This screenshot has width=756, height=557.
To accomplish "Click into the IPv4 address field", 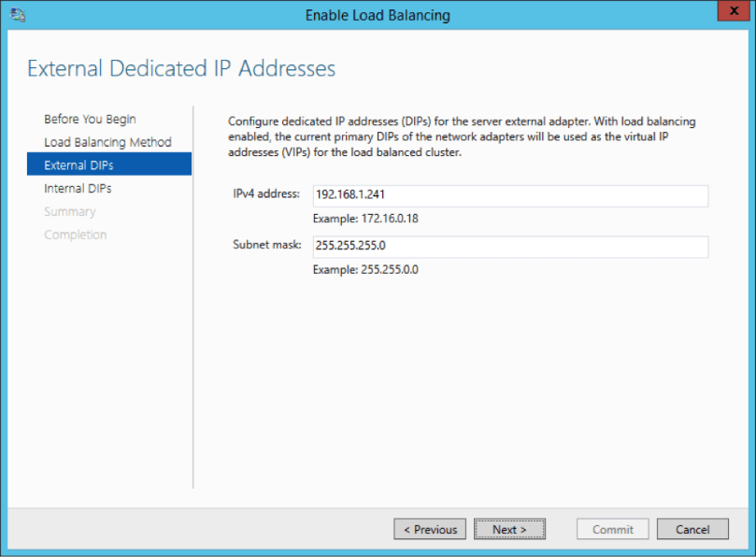I will coord(510,195).
